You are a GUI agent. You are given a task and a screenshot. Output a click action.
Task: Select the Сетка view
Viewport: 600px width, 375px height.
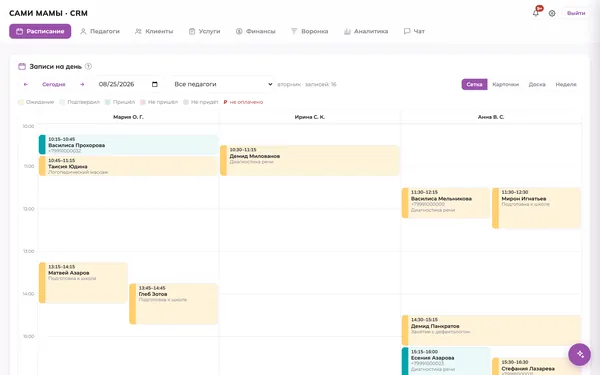click(x=474, y=84)
